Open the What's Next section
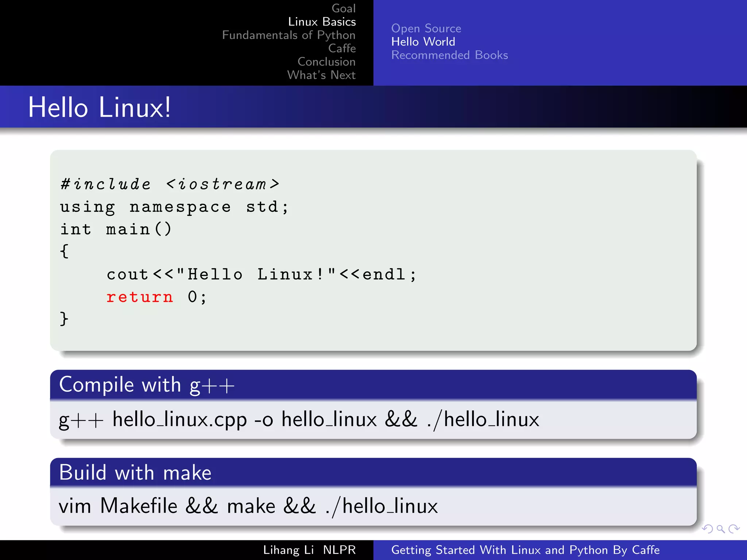The image size is (747, 560). click(x=321, y=75)
